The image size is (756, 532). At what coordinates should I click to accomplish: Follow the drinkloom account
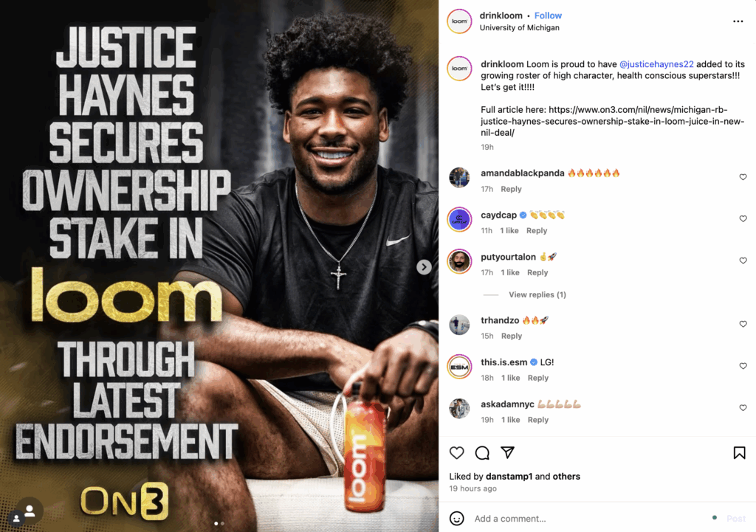[x=548, y=15]
